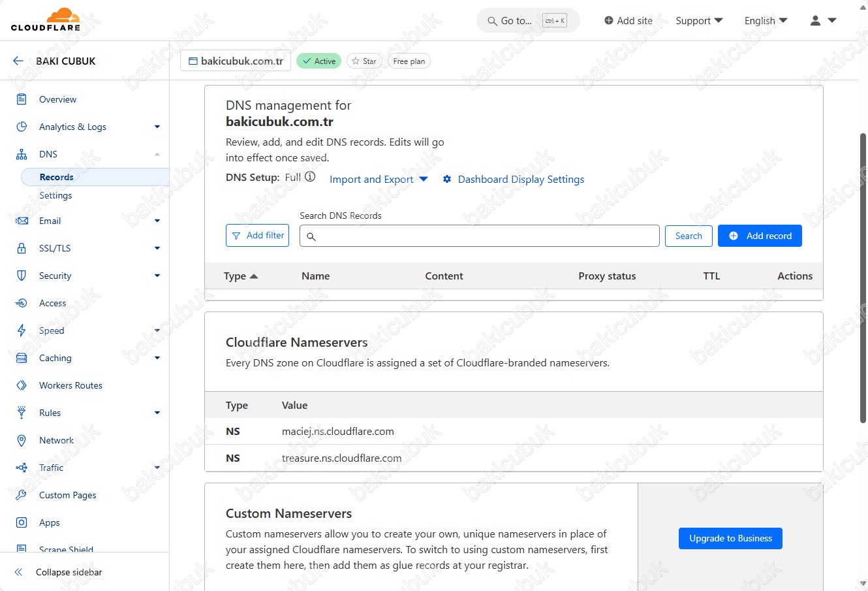Image resolution: width=868 pixels, height=591 pixels.
Task: Click the magnifier icon in Go to box
Action: [x=492, y=21]
